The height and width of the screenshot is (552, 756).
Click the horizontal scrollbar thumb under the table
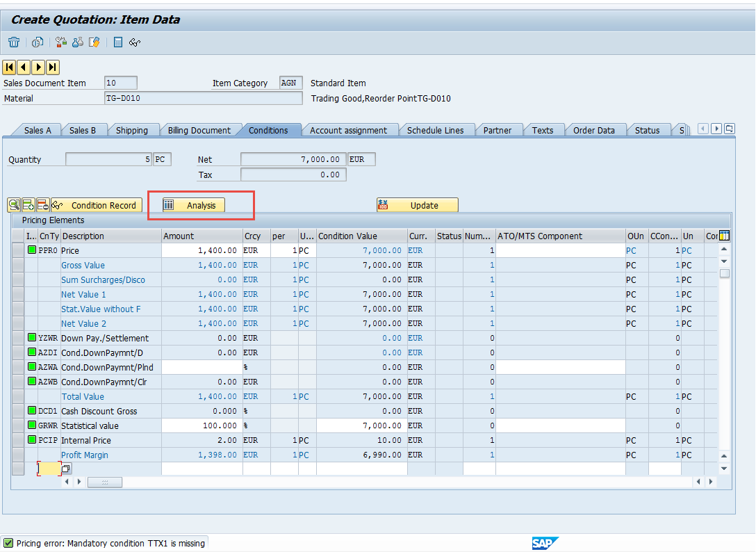pos(105,482)
